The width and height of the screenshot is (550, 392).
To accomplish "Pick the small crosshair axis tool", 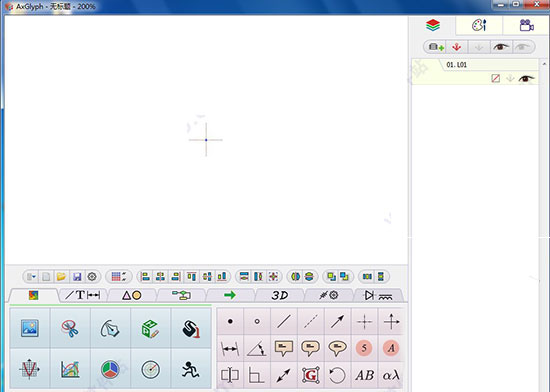I will pyautogui.click(x=364, y=321).
